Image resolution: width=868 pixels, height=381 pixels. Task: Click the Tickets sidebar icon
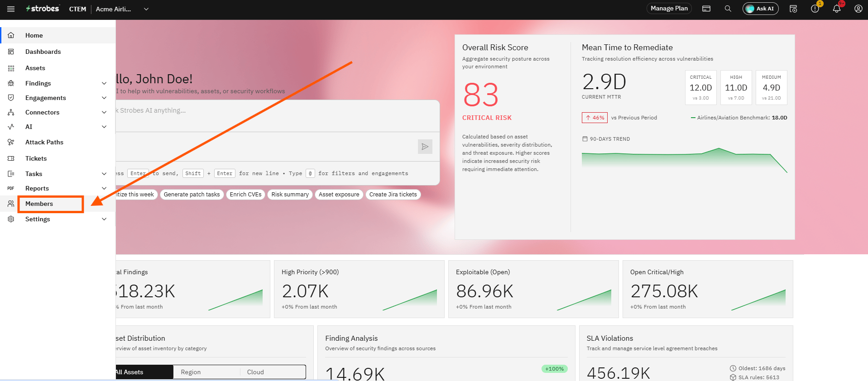point(11,158)
